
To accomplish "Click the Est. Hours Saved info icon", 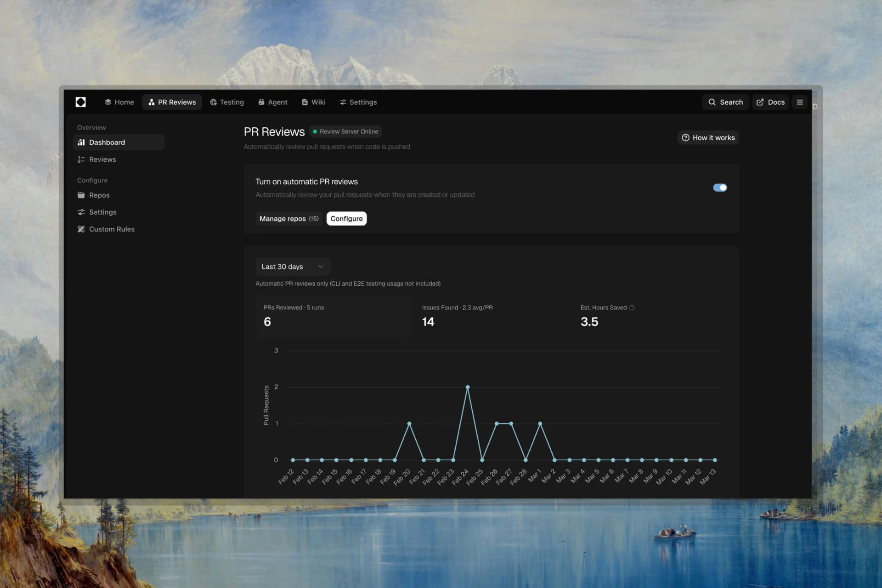I will point(632,308).
